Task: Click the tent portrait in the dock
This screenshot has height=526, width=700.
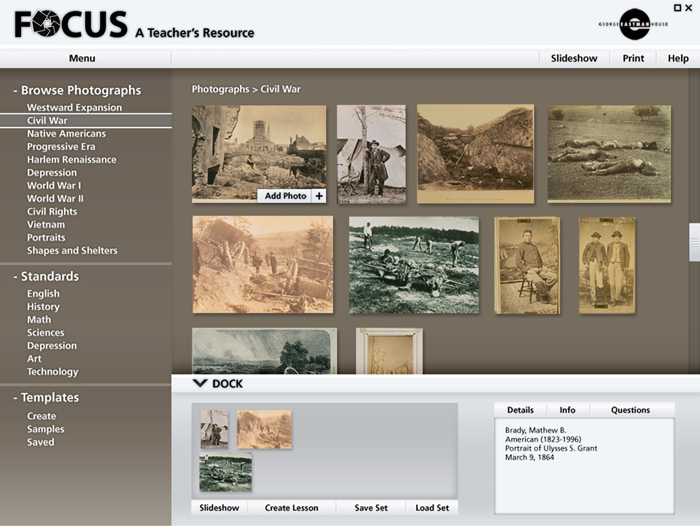Action: pos(214,429)
